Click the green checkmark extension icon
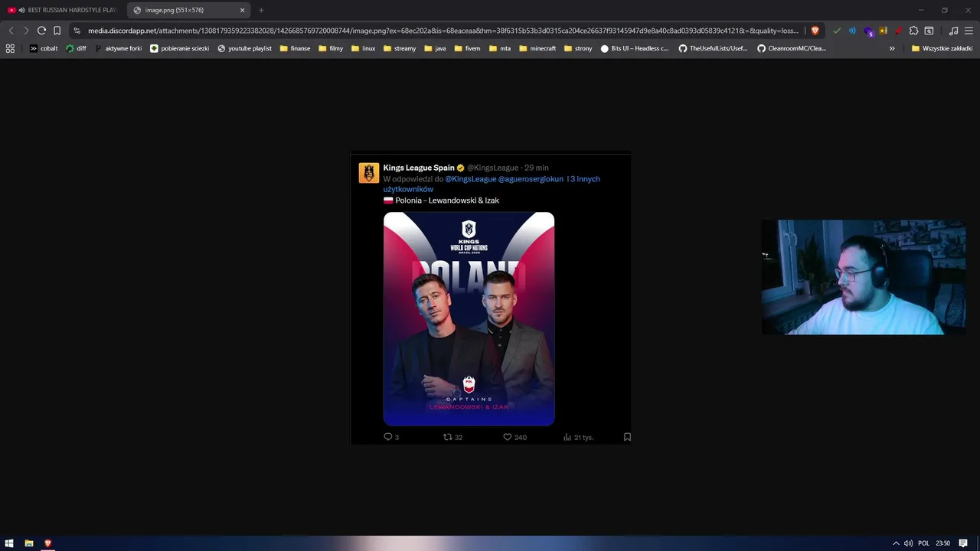Image resolution: width=980 pixels, height=551 pixels. click(x=837, y=31)
